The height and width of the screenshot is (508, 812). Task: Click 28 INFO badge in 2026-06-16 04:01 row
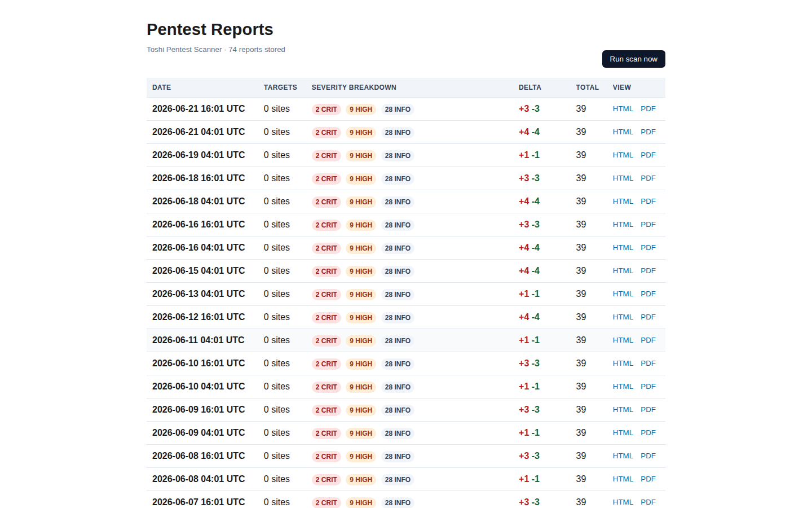[x=398, y=248]
